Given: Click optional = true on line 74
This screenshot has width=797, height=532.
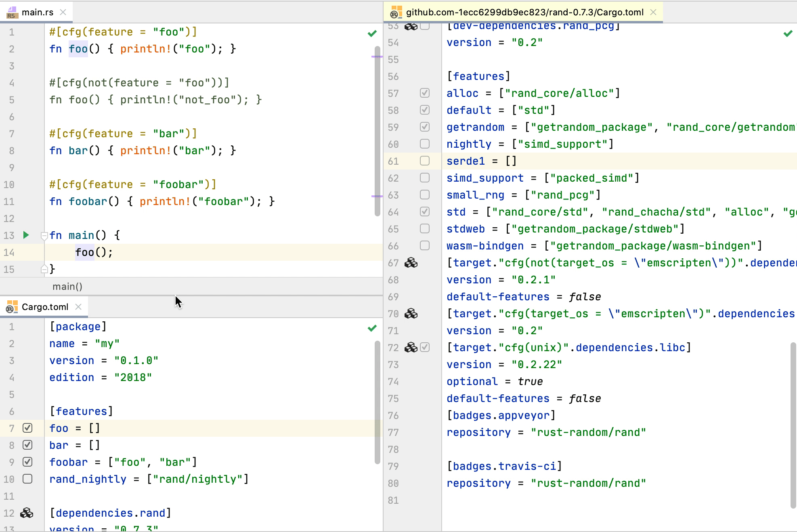Looking at the screenshot, I should 495,381.
